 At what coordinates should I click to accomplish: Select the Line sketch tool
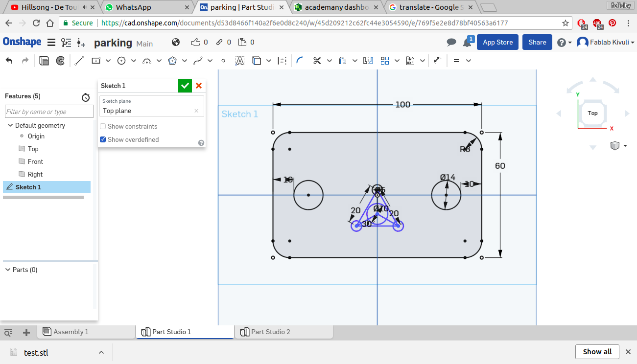pos(79,61)
